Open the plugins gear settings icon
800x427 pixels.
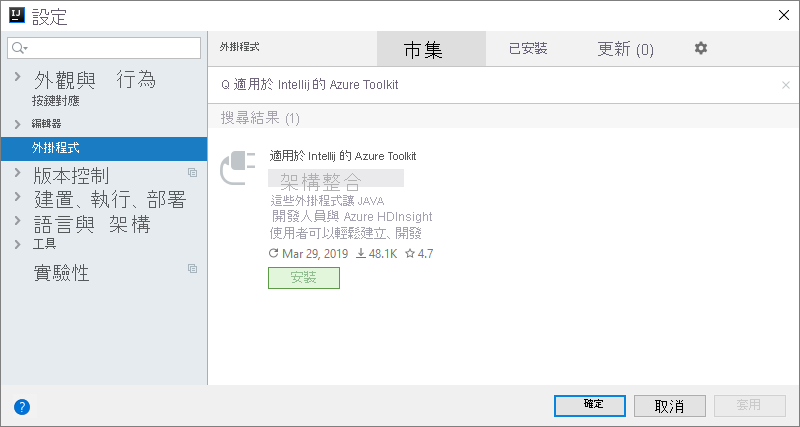pos(701,48)
